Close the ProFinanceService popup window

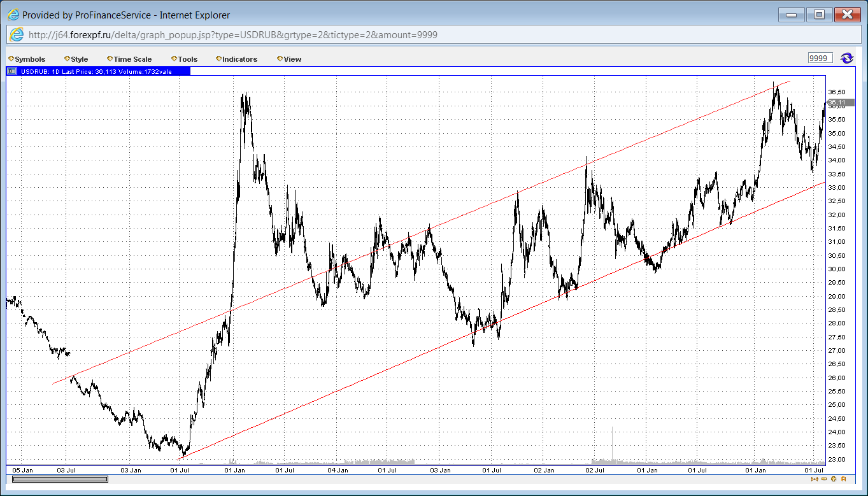pos(848,14)
